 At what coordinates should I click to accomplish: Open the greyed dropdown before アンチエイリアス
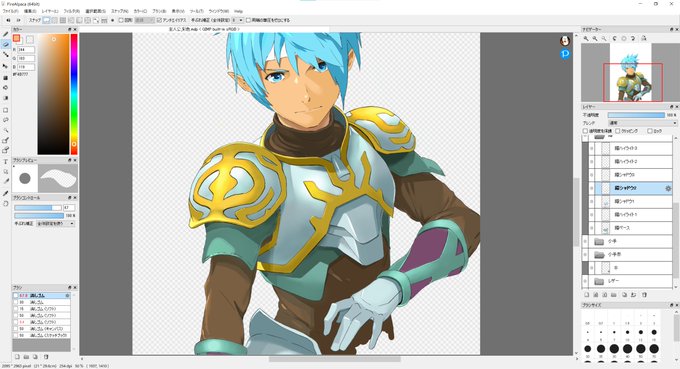click(x=144, y=20)
